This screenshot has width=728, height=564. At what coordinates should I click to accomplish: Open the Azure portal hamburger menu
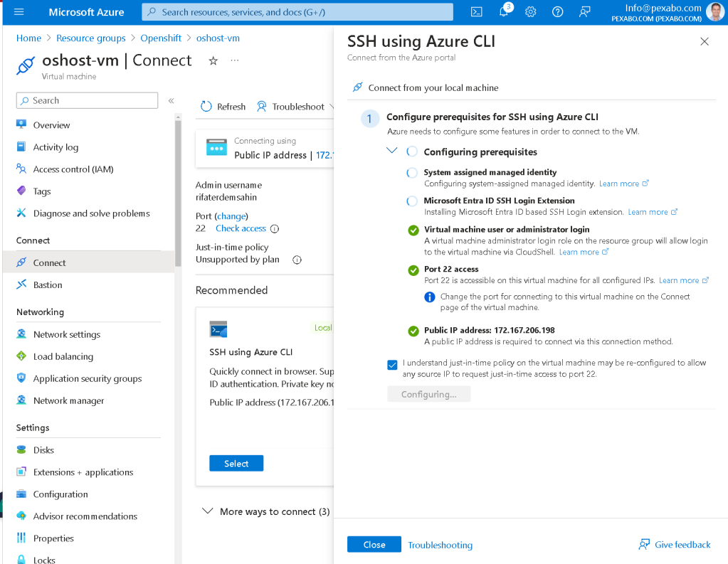(19, 12)
